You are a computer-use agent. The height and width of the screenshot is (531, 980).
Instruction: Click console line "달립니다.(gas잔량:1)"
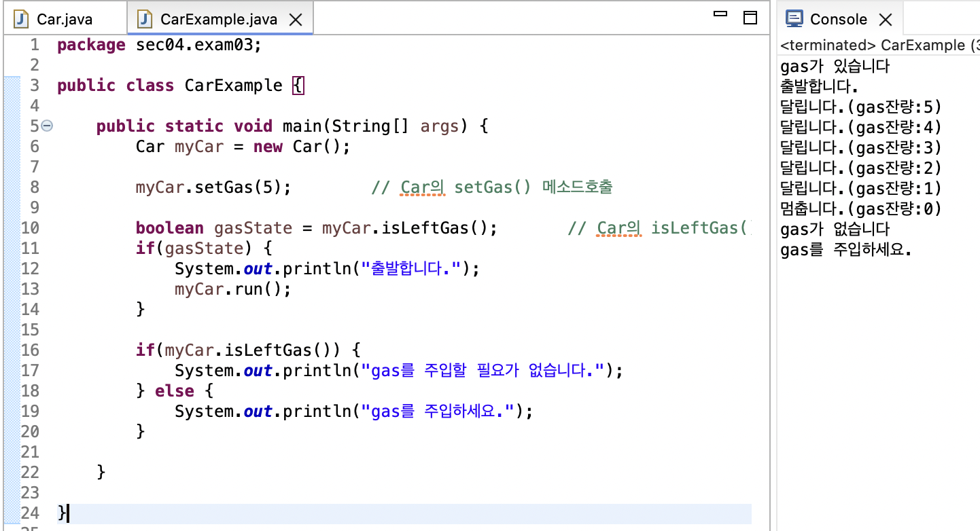pos(861,189)
